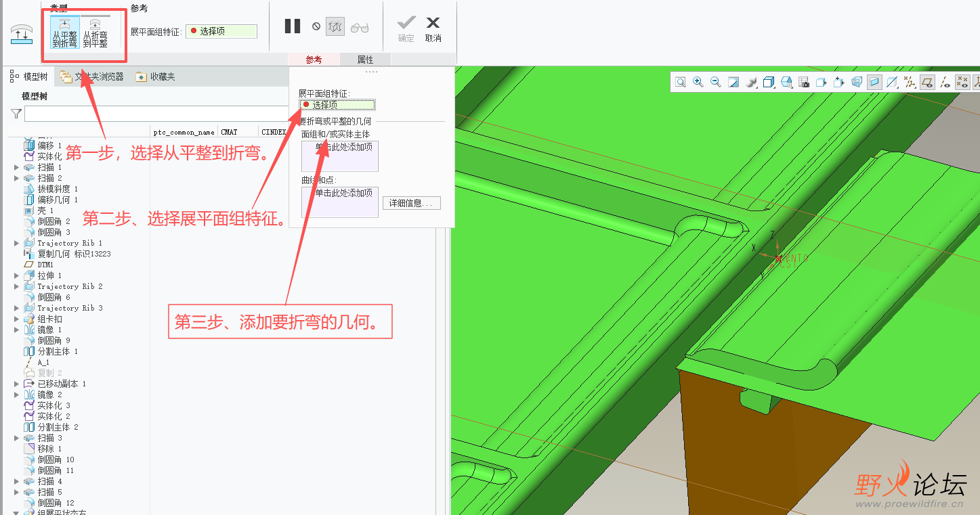This screenshot has height=515, width=980.
Task: Open the 参考 dashboard tab
Action: (x=314, y=60)
